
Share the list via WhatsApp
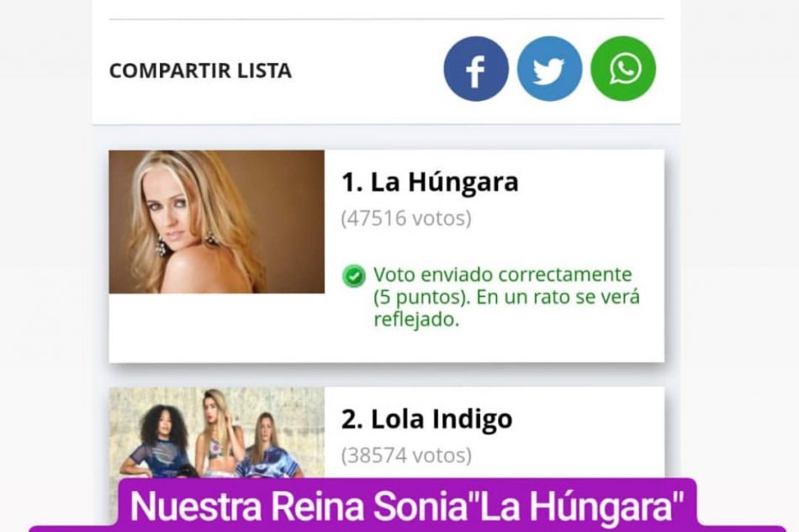point(622,69)
